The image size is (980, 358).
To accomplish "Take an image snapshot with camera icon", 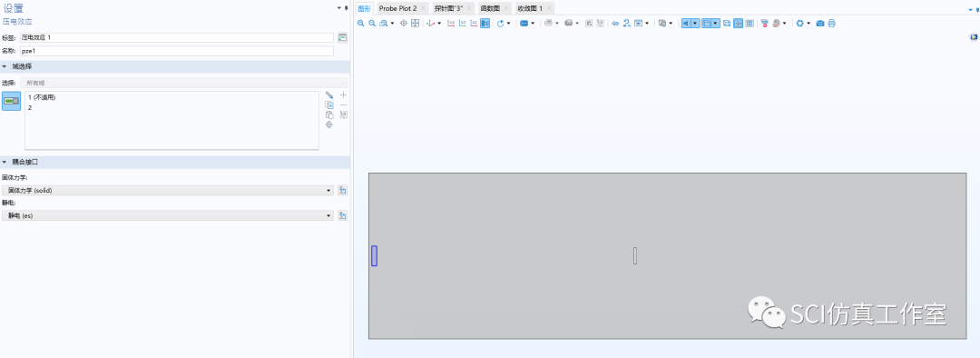I will (x=820, y=23).
